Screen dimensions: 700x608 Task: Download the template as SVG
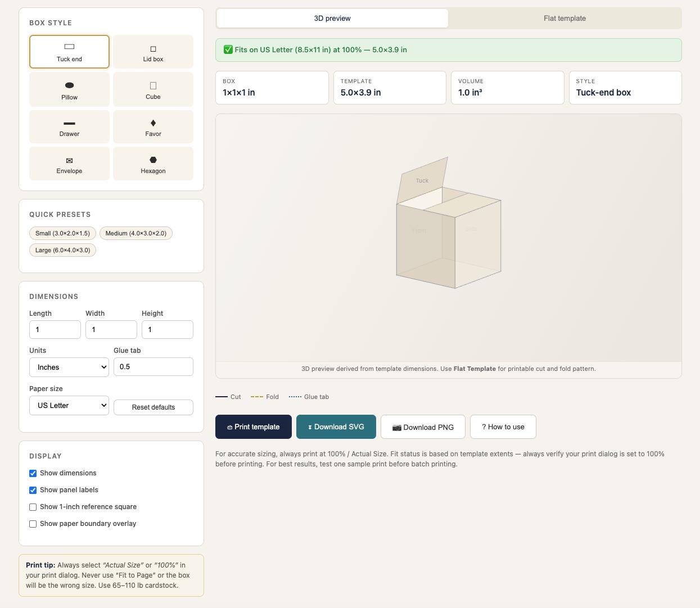(x=336, y=427)
